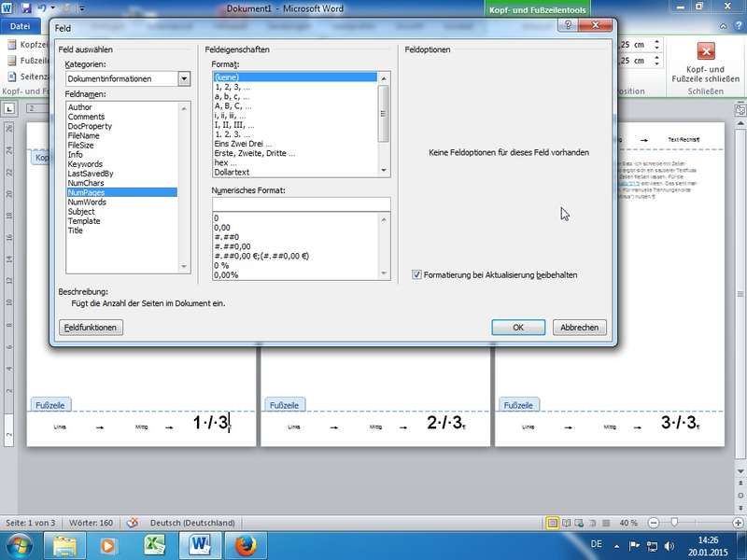
Task: Click the Undo arrow in quick access toolbar
Action: point(42,7)
